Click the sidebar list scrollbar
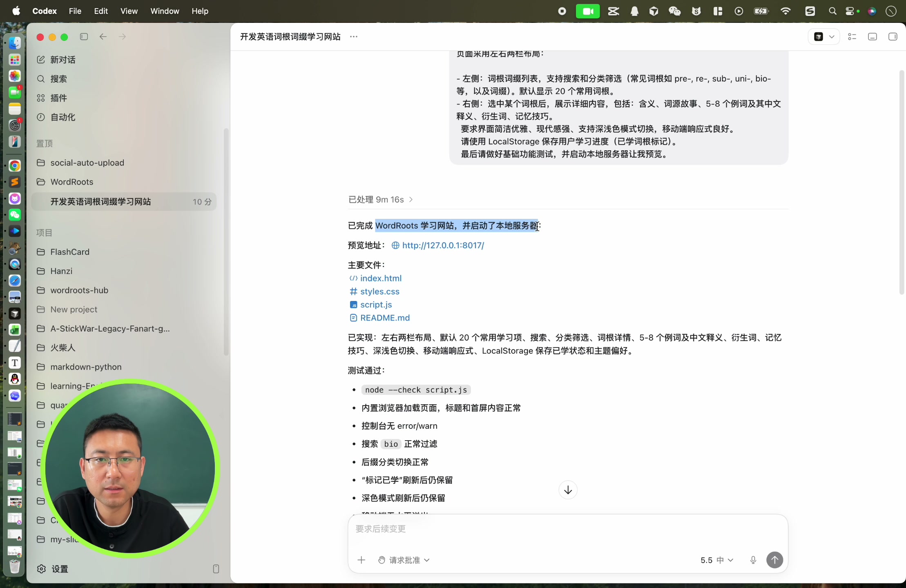 tap(226, 242)
